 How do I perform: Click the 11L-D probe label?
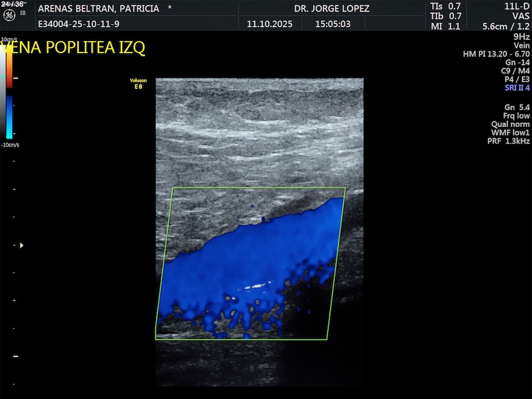[x=517, y=6]
